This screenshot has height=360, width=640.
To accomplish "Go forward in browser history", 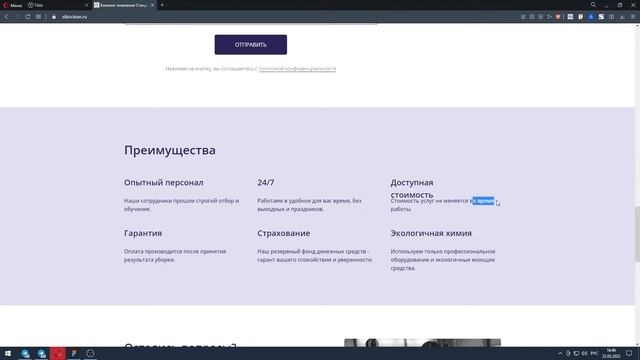I will tap(17, 17).
